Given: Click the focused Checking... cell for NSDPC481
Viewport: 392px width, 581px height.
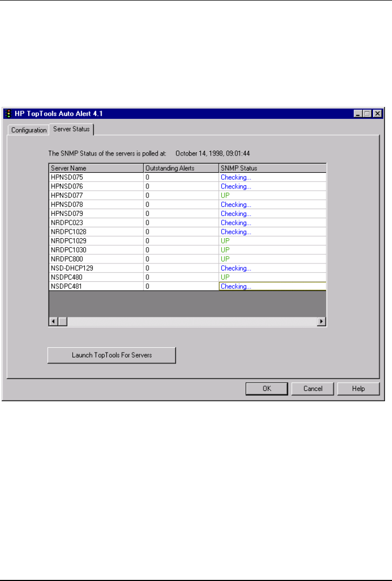Looking at the screenshot, I should (x=273, y=286).
